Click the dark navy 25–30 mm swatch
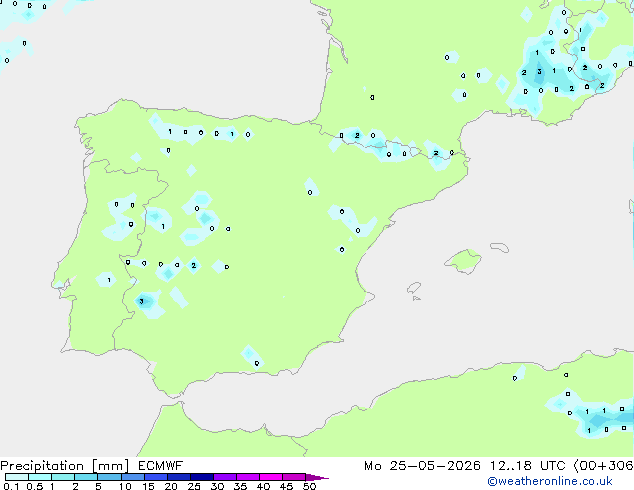634x490 pixels. (201, 477)
